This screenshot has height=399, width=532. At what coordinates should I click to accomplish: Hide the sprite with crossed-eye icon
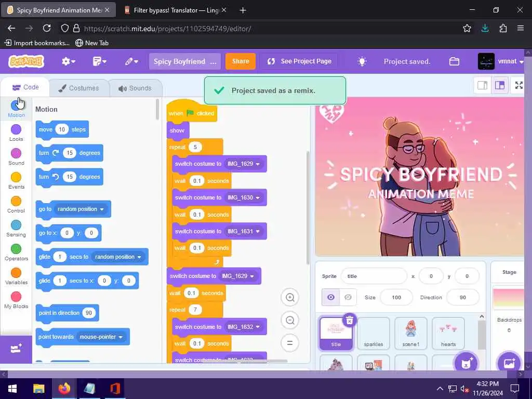click(348, 298)
